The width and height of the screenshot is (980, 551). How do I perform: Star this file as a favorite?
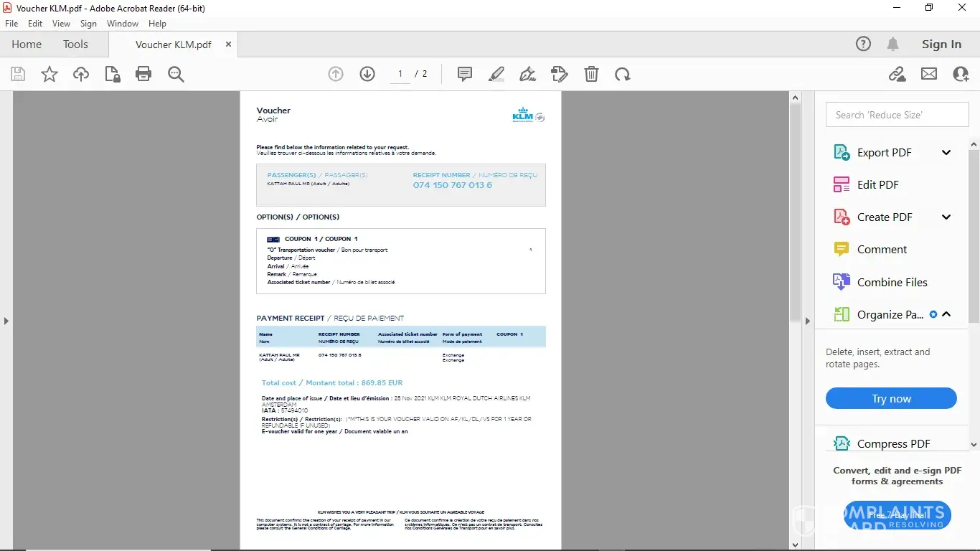[50, 74]
